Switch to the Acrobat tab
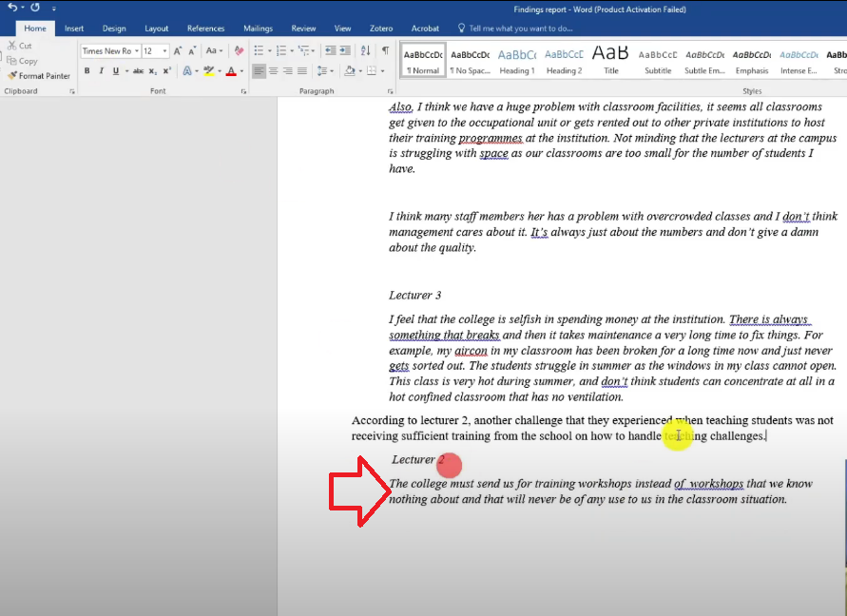Image resolution: width=847 pixels, height=616 pixels. pyautogui.click(x=425, y=29)
